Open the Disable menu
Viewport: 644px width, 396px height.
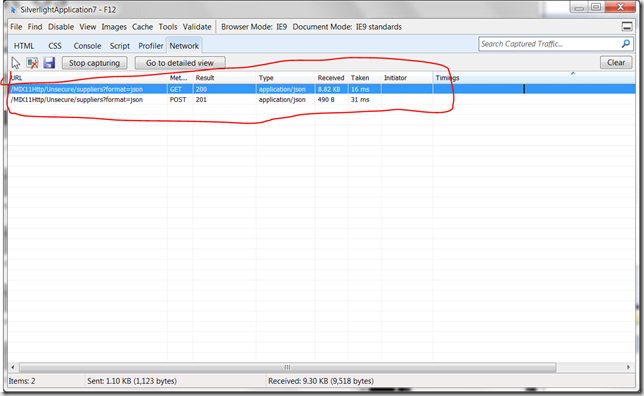pos(61,27)
